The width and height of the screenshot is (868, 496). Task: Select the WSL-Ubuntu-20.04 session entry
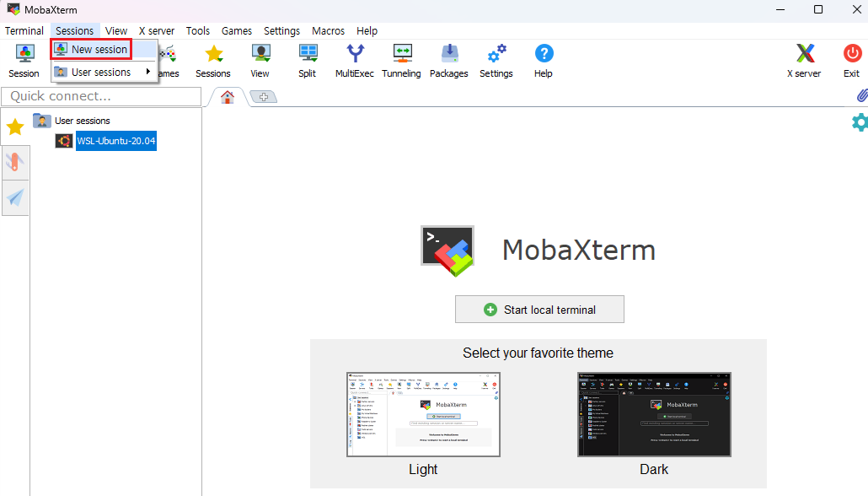(116, 141)
